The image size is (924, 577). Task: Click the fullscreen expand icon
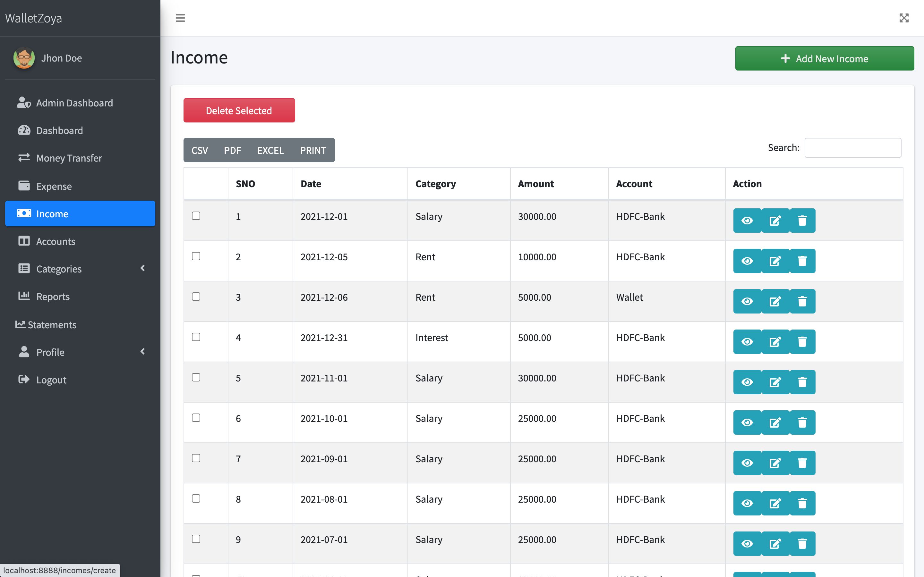pos(904,18)
